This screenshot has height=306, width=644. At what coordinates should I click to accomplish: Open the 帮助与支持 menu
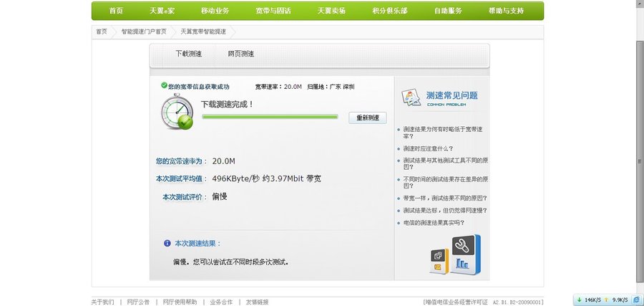(x=507, y=11)
